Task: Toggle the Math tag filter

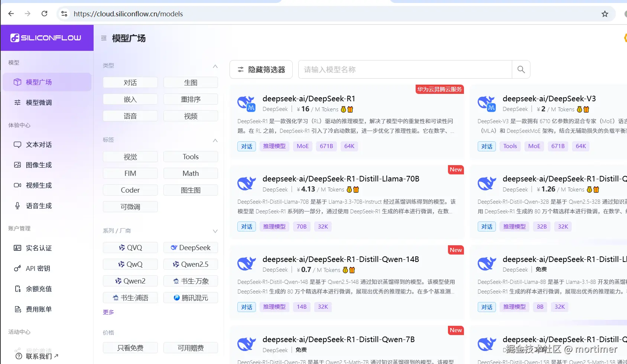Action: [191, 173]
